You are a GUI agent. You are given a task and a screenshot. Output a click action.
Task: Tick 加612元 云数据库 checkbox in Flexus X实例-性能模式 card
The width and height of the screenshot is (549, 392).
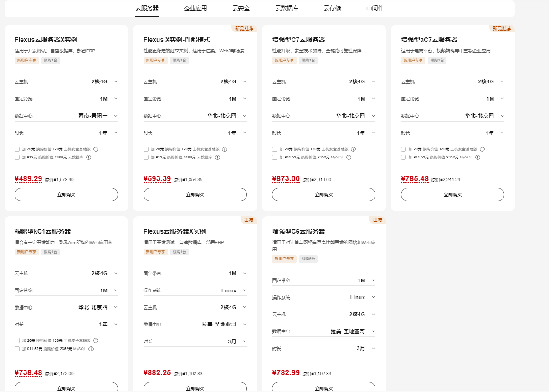click(146, 157)
